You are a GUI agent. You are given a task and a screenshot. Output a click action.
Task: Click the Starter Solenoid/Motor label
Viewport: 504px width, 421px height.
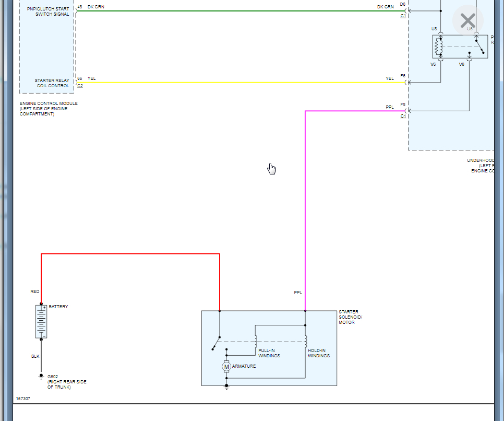(x=351, y=317)
